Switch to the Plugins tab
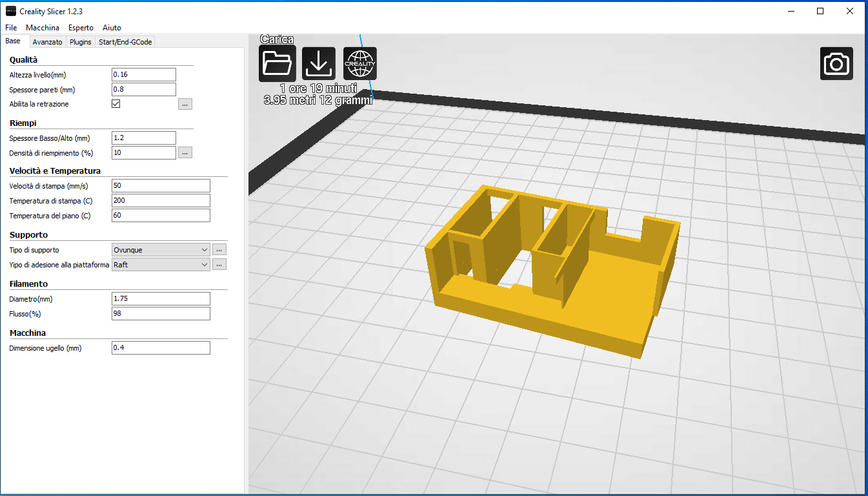 [x=81, y=42]
